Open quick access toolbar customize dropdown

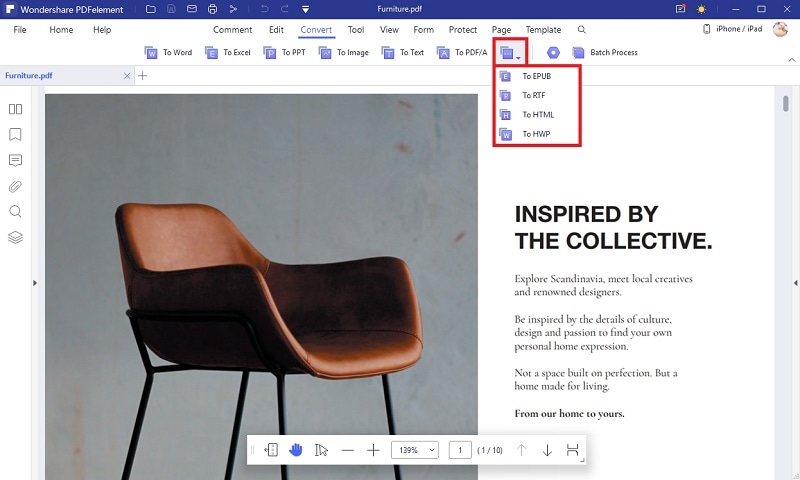click(x=305, y=9)
